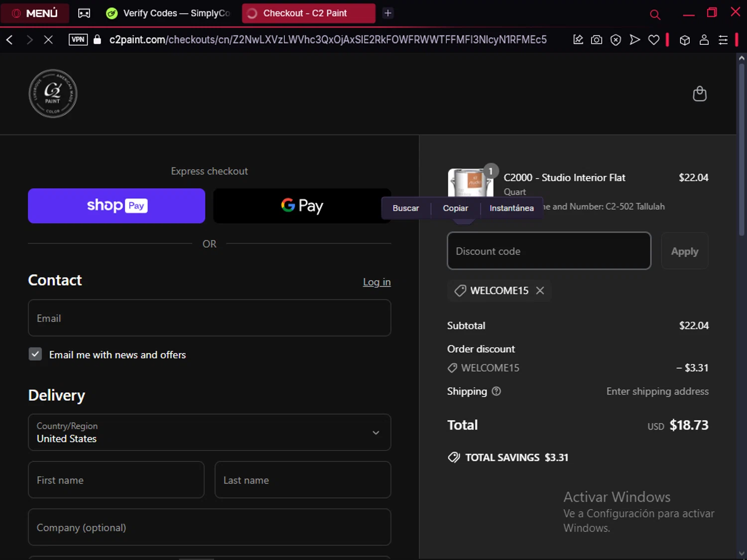
Task: Open a new tab with plus button
Action: click(388, 13)
